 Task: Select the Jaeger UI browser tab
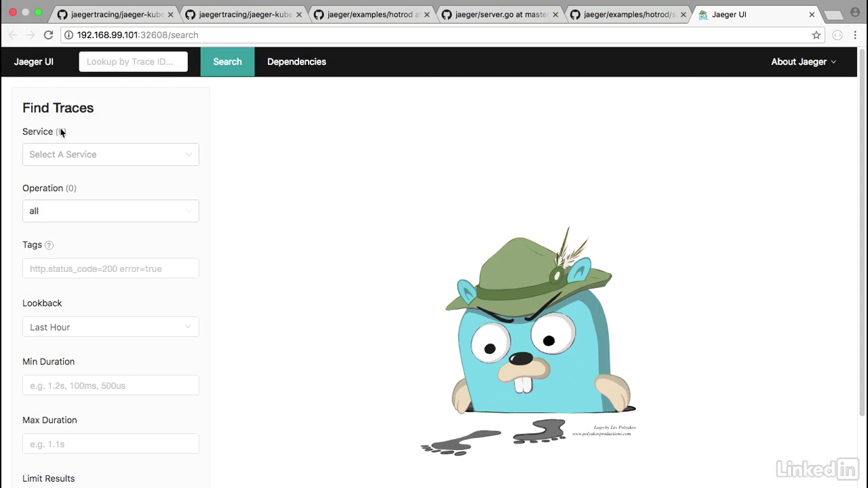[757, 14]
